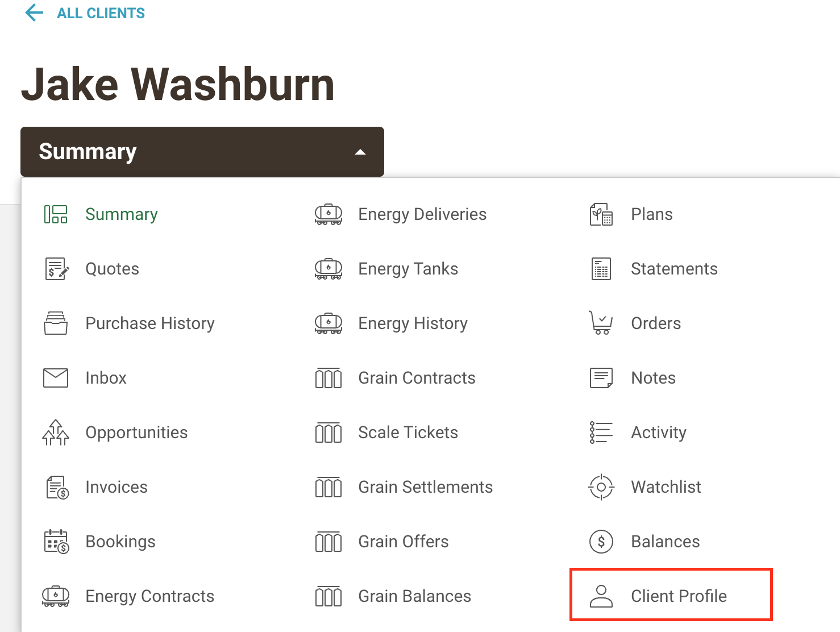Open the Statements section

(674, 269)
